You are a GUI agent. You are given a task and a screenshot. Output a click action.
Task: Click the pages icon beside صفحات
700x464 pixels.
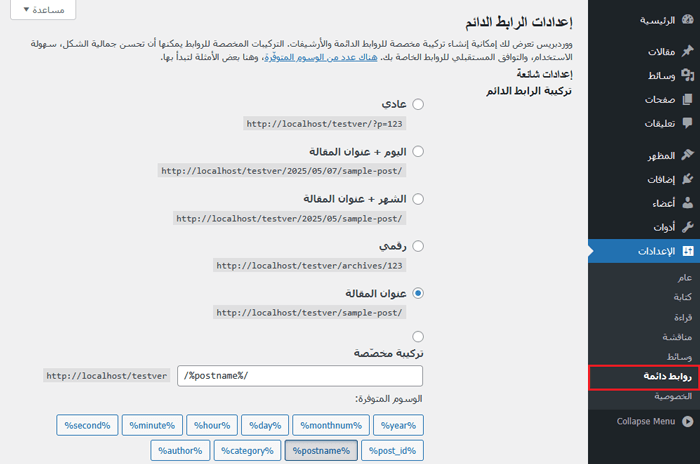(x=688, y=99)
